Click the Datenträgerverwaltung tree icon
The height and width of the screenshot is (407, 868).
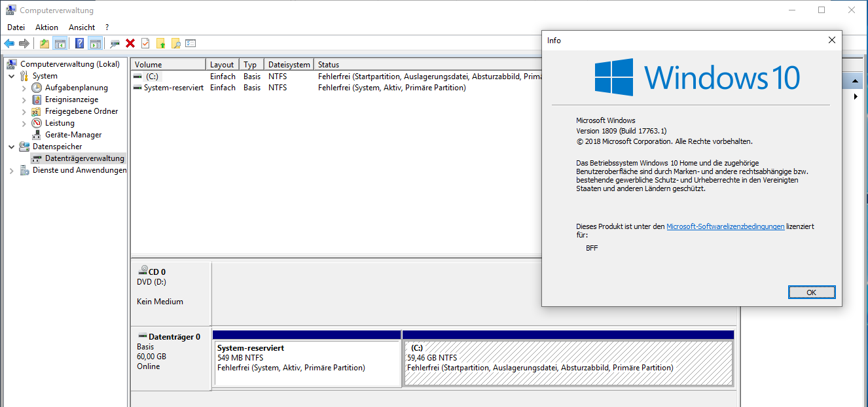[37, 158]
